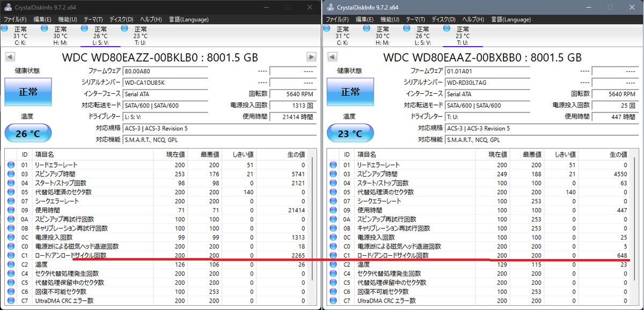Viewport: 644px width, 310px height.
Task: Go to previous disk in right window
Action: 332,56
